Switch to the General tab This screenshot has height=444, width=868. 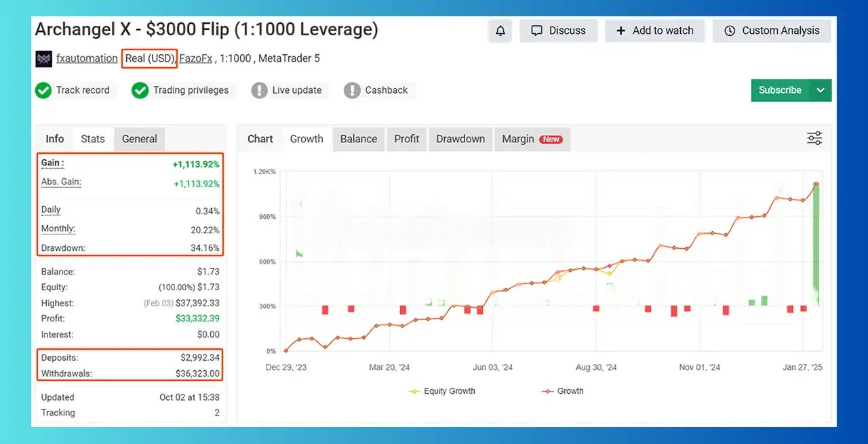140,139
